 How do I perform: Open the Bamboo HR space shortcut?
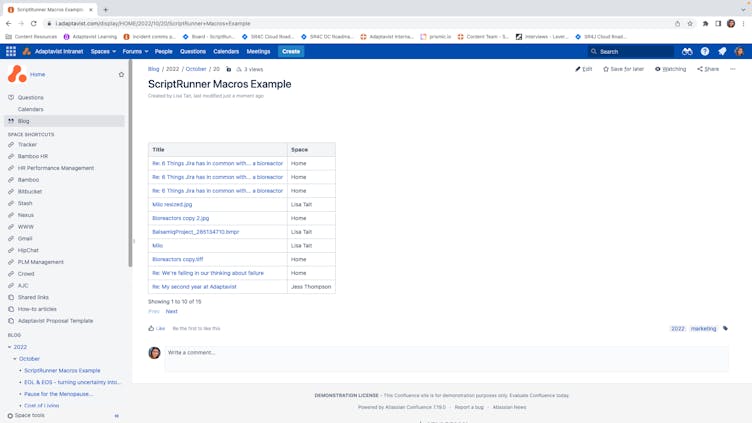(33, 156)
